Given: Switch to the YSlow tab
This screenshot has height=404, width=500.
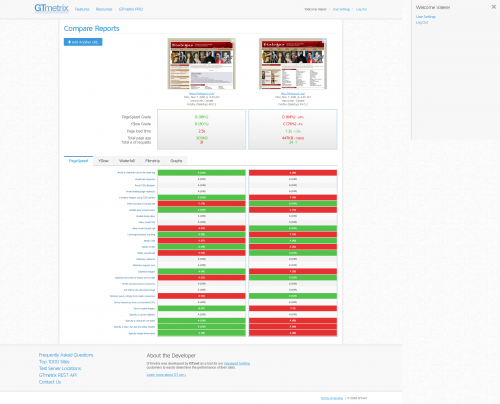Looking at the screenshot, I should coord(103,161).
